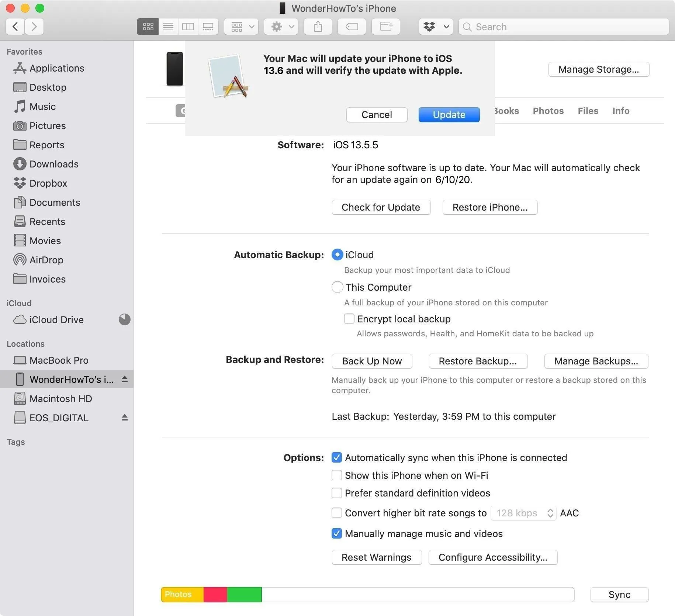The width and height of the screenshot is (675, 616).
Task: Switch to the Books tab
Action: pyautogui.click(x=506, y=111)
